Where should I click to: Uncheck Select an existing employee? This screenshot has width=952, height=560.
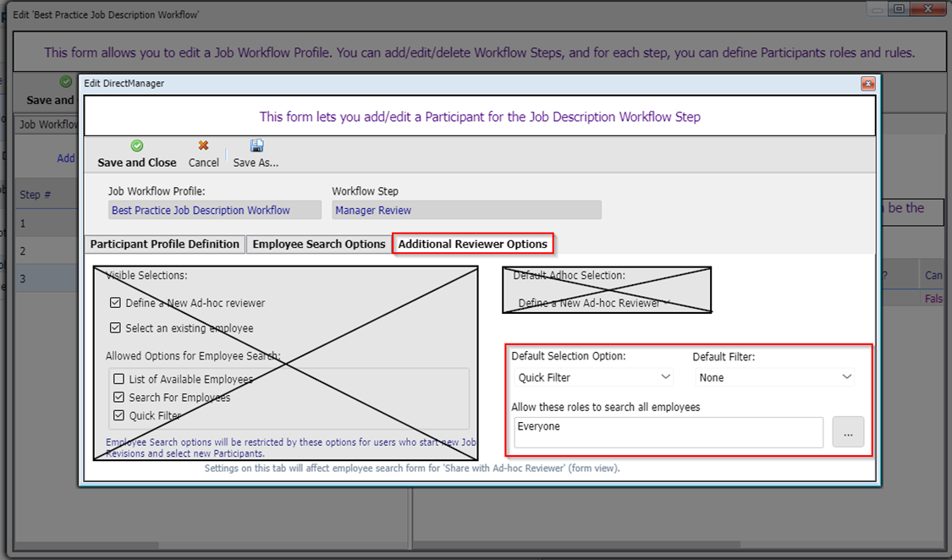pos(116,328)
